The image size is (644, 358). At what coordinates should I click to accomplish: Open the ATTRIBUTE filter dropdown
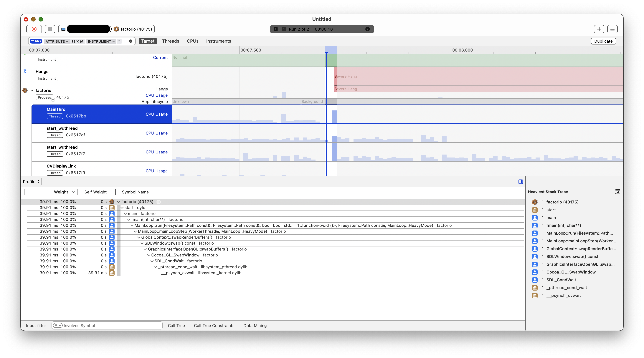[x=57, y=41]
